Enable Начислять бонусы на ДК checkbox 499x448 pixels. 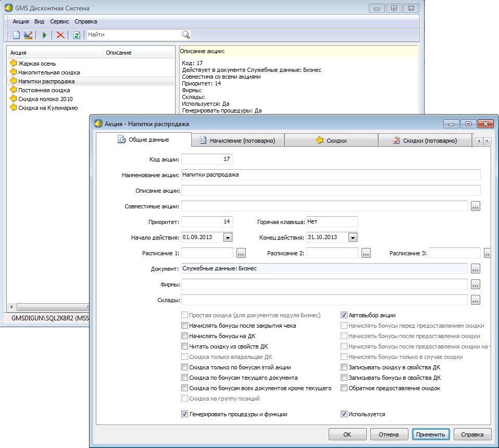pos(184,336)
